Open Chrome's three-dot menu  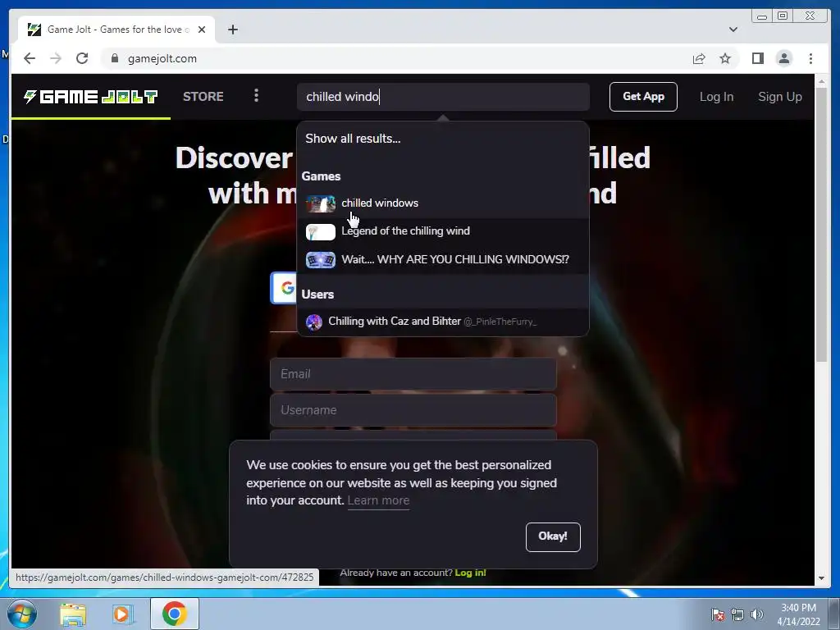click(x=810, y=58)
